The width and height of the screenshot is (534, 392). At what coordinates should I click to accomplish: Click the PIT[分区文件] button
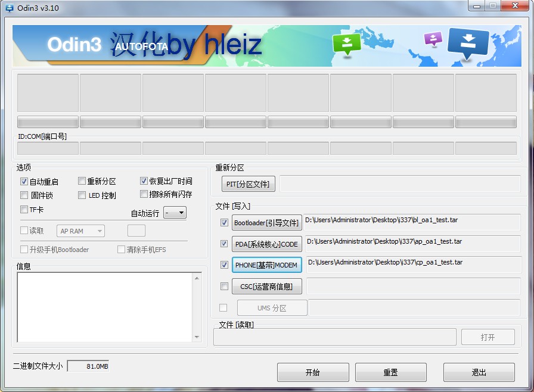click(249, 184)
